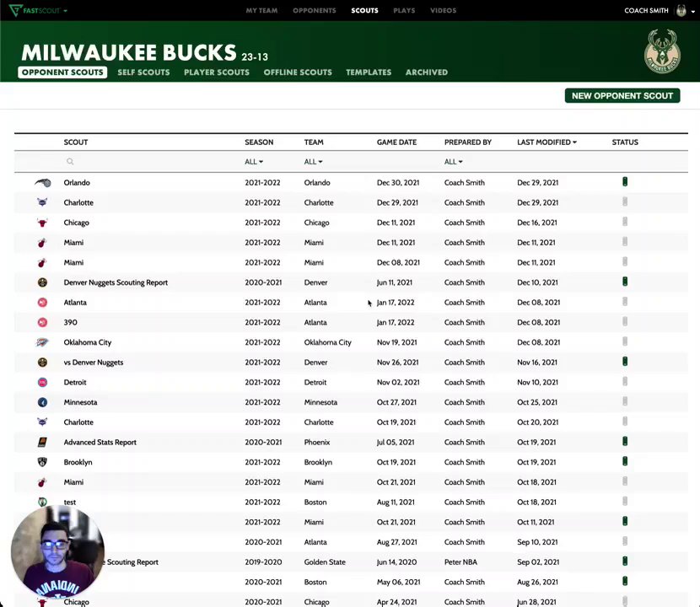Click Thunder logo in Oklahoma City row

(42, 342)
